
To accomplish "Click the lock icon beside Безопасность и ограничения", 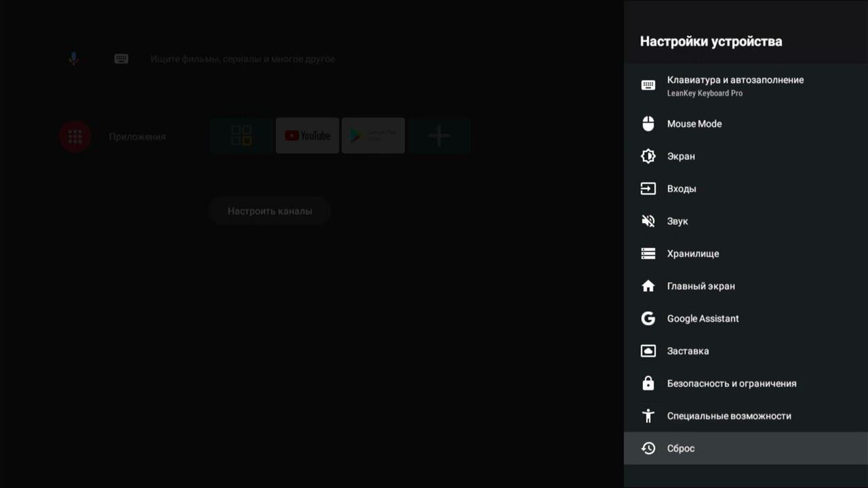I will (x=648, y=383).
